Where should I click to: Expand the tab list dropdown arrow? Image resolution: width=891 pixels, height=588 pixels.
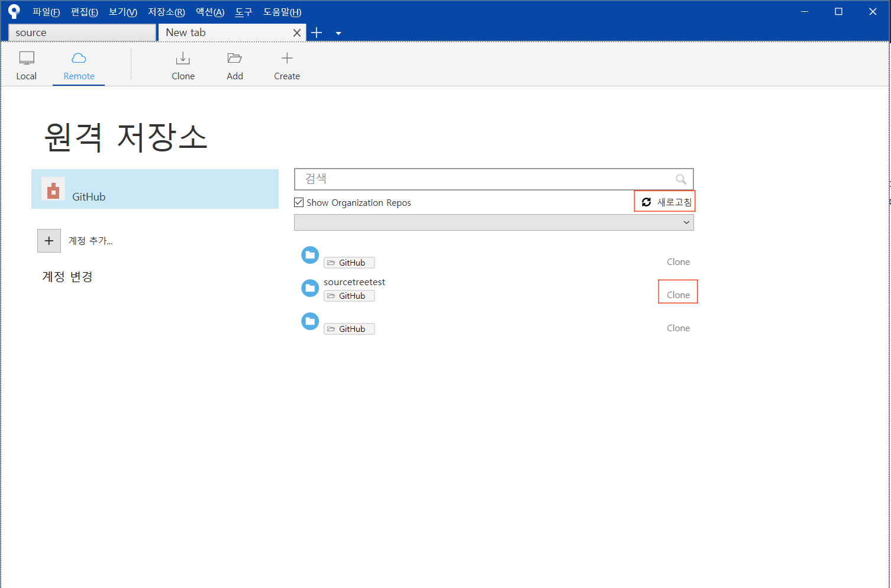point(338,33)
